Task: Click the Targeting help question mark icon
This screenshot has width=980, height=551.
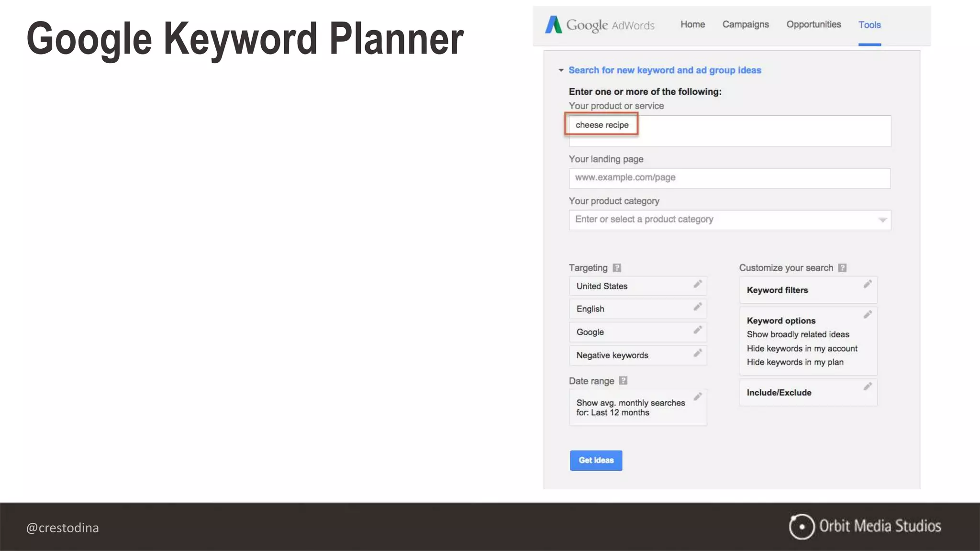Action: 617,268
